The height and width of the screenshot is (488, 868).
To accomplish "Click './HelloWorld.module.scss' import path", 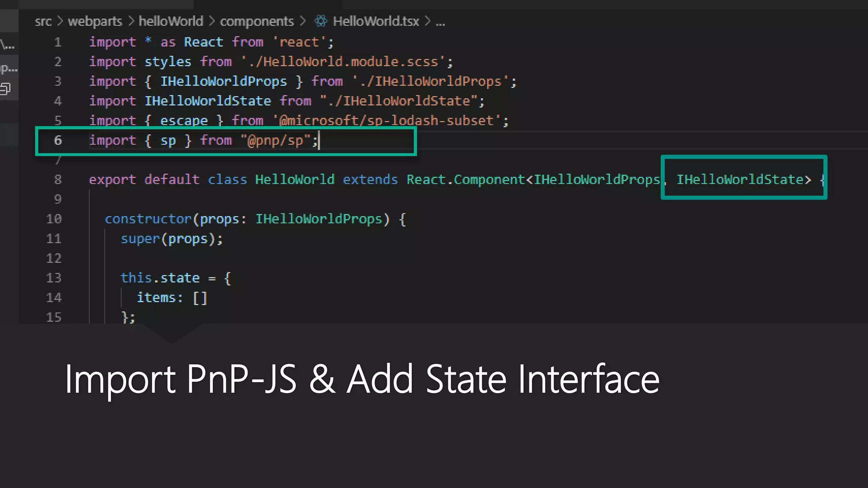I will tap(343, 62).
